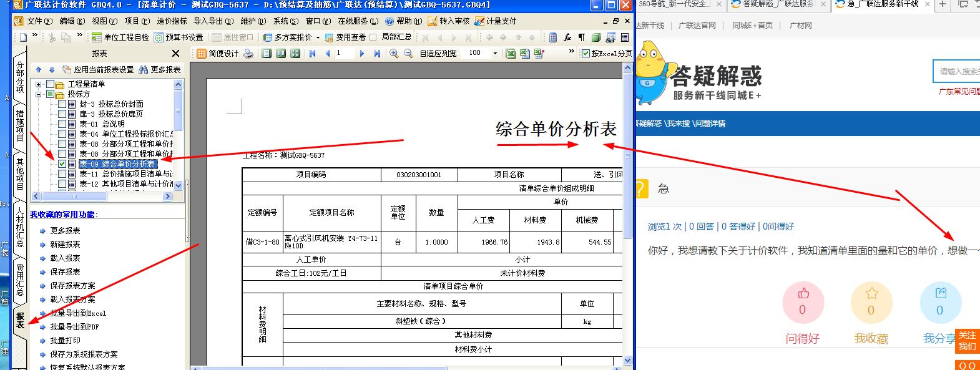
Task: Click 批量导出到PDF link
Action: tap(74, 327)
